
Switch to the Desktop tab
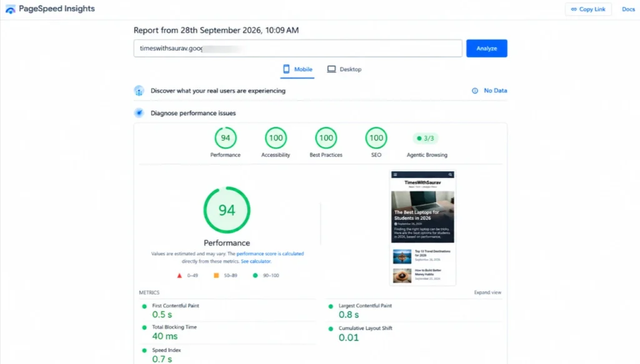[344, 69]
